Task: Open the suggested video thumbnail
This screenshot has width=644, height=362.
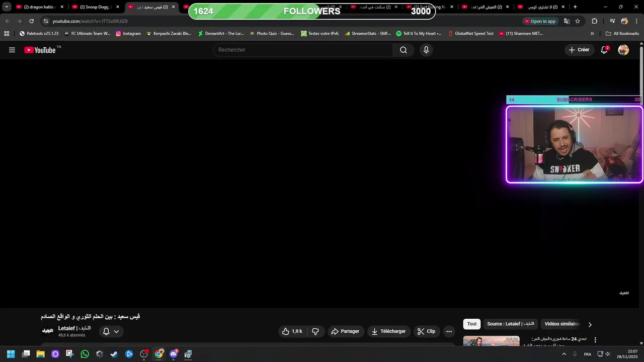Action: [x=492, y=341]
